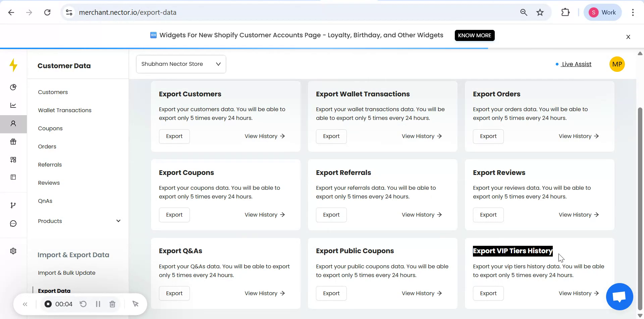Click the lightning bolt Nector logo
Viewport: 644px width, 319px height.
coord(13,65)
